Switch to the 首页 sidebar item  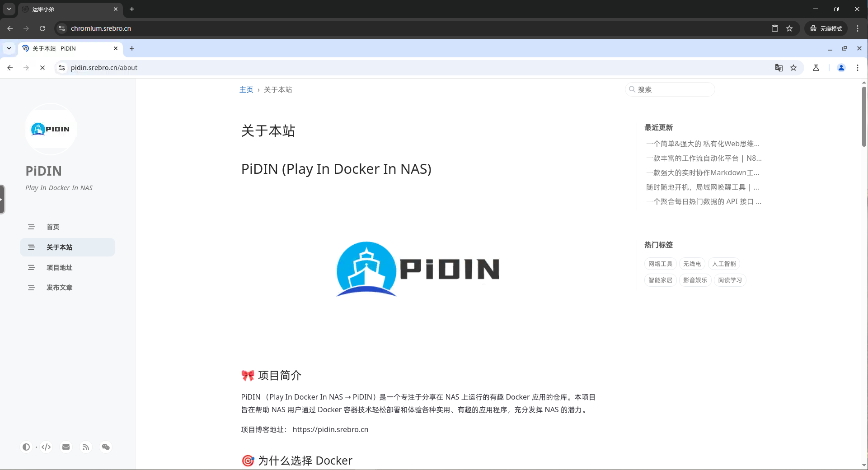[52, 227]
